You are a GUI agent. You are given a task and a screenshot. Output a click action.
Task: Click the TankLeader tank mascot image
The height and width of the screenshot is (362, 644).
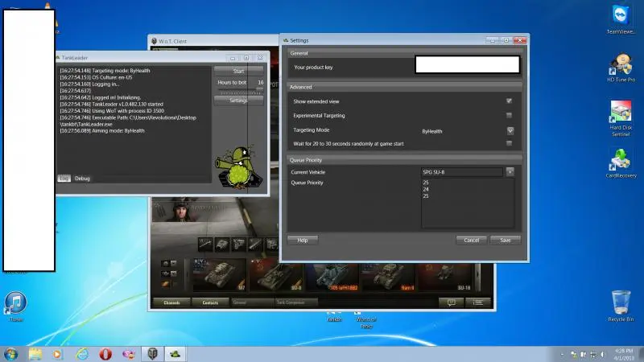[x=239, y=167]
